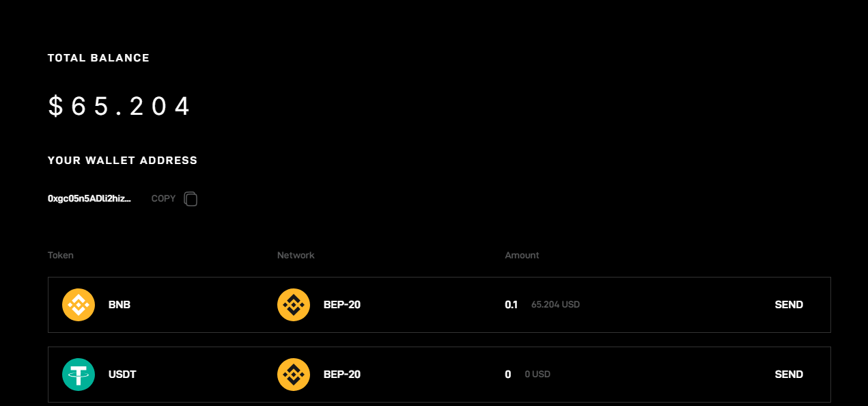Click the Token column header
This screenshot has width=868, height=406.
61,255
